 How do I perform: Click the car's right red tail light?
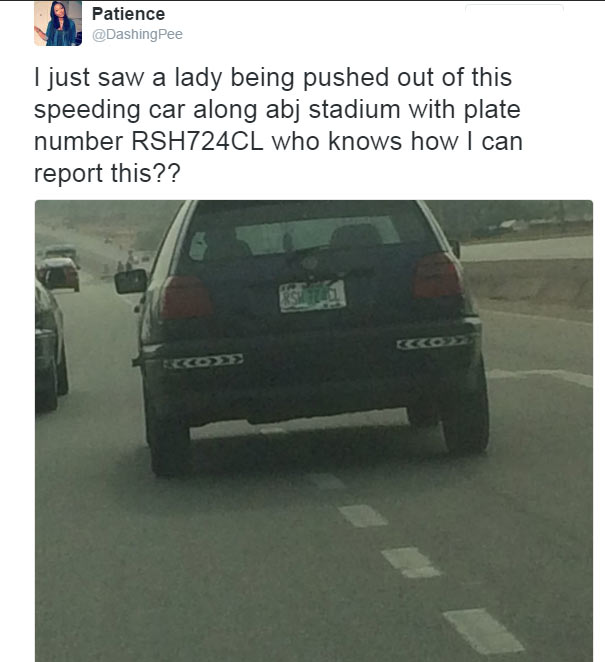[437, 276]
